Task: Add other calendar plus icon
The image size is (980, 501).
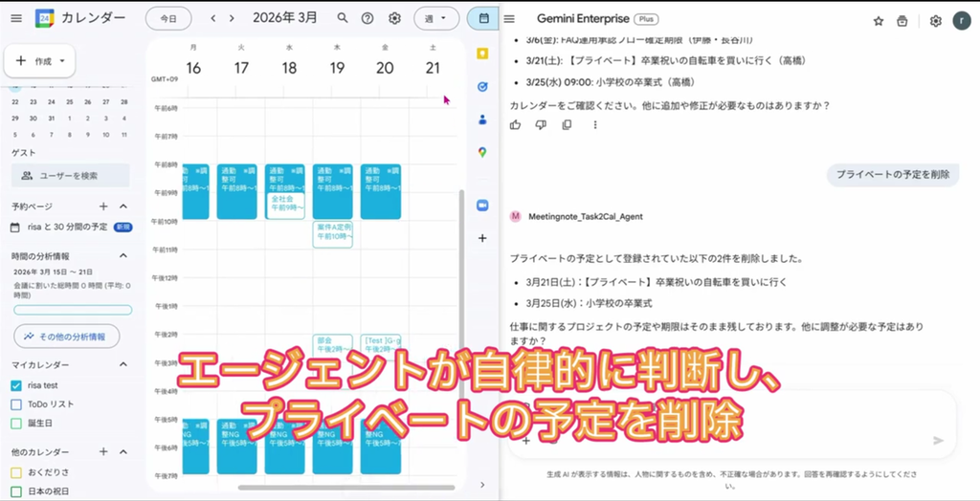Action: point(103,451)
